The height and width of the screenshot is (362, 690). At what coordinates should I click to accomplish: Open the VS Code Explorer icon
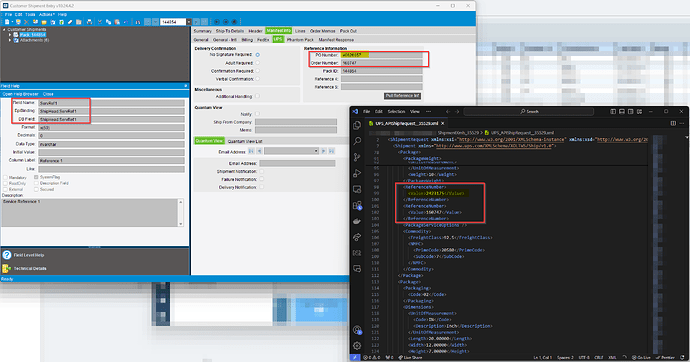tap(357, 126)
